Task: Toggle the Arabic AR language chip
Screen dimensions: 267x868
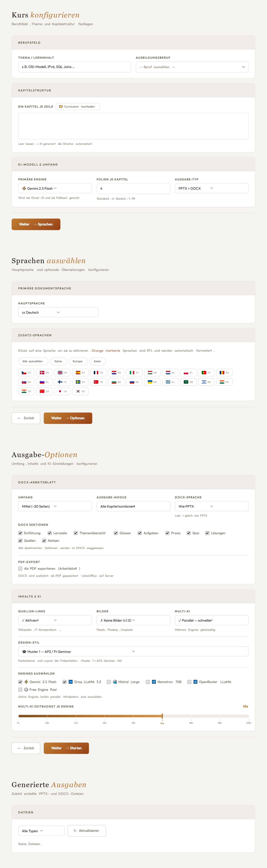Action: coord(188,382)
